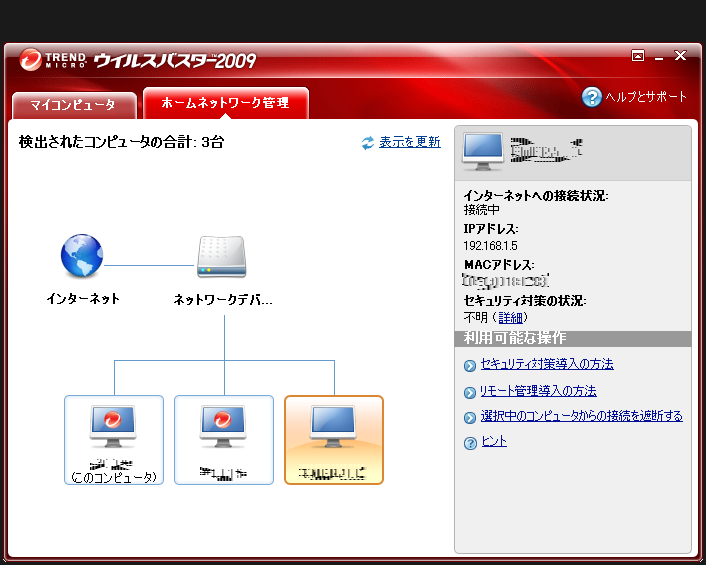
Task: Open セキュリティ対策導入の方法 link
Action: click(547, 364)
